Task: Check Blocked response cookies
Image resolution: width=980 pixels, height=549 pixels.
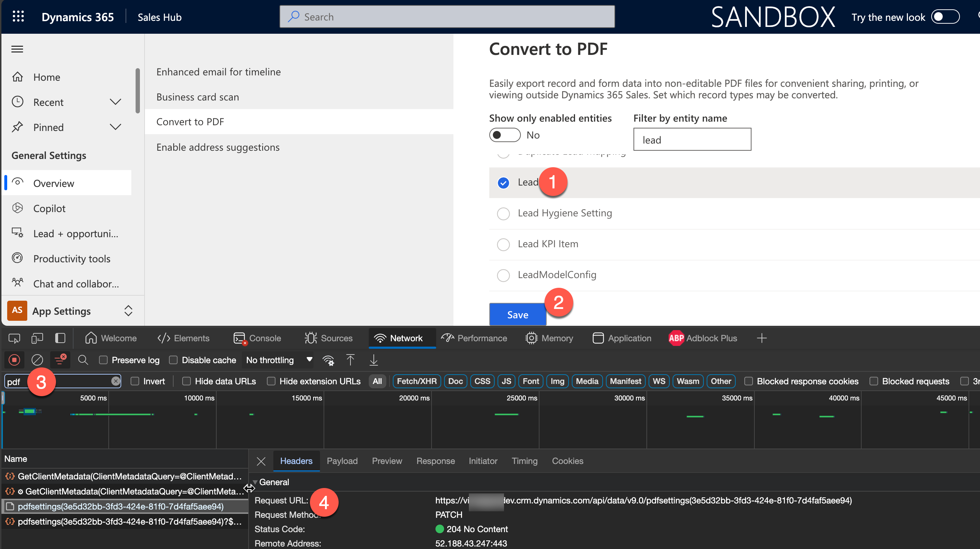Action: click(748, 381)
